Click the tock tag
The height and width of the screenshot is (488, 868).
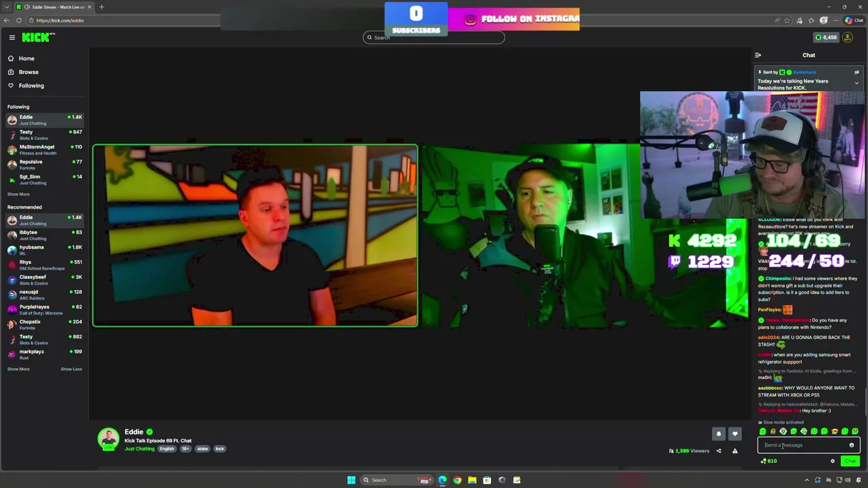[220, 449]
